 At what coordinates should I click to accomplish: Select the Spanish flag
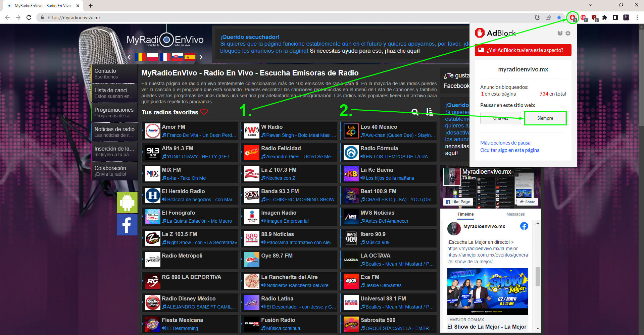point(190,57)
